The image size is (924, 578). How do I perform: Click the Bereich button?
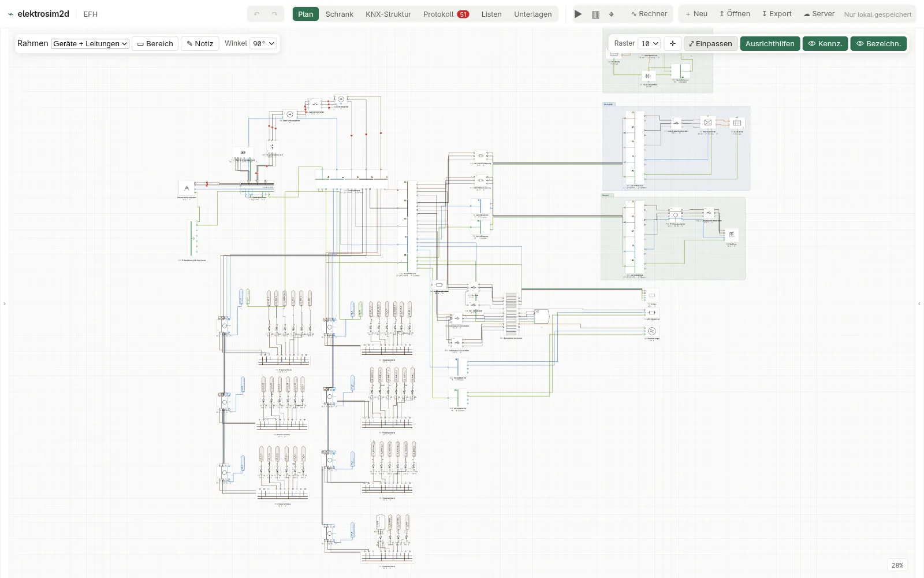[x=155, y=43]
